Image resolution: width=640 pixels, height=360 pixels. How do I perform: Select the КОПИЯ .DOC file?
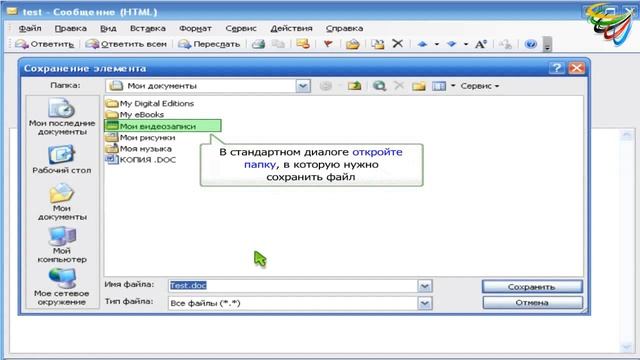point(141,160)
